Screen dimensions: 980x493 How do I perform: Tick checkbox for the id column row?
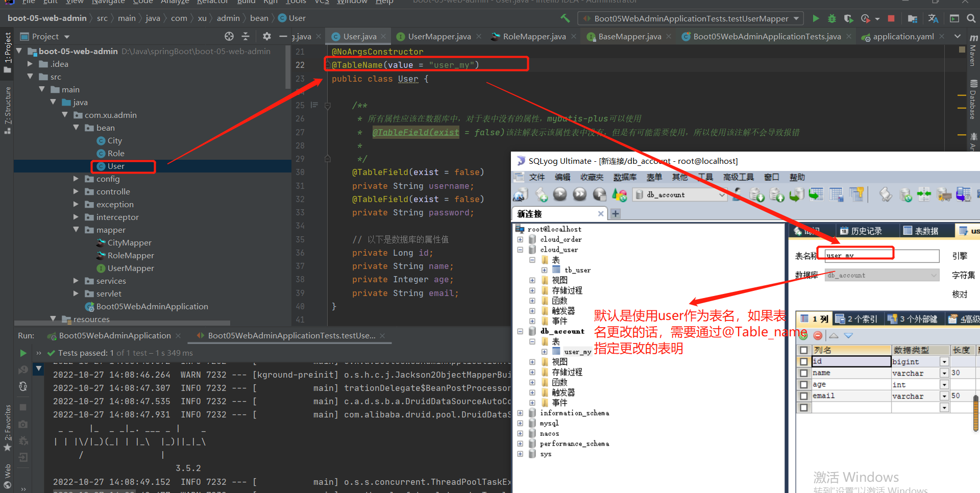(804, 361)
